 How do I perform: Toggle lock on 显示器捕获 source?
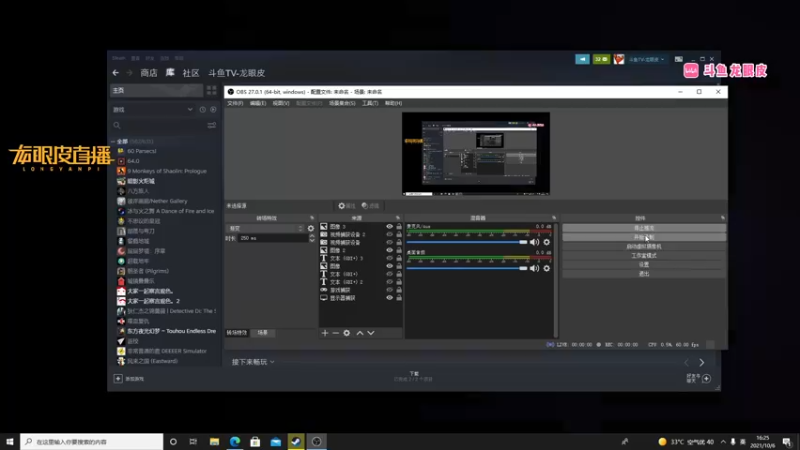399,298
